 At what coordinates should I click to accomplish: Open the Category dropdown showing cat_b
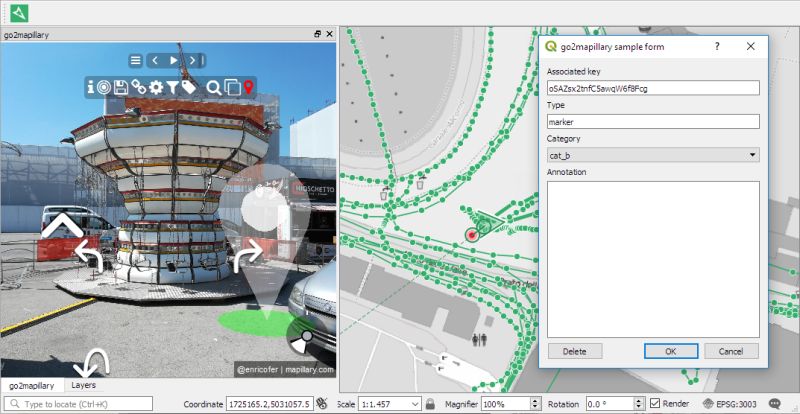tap(653, 155)
